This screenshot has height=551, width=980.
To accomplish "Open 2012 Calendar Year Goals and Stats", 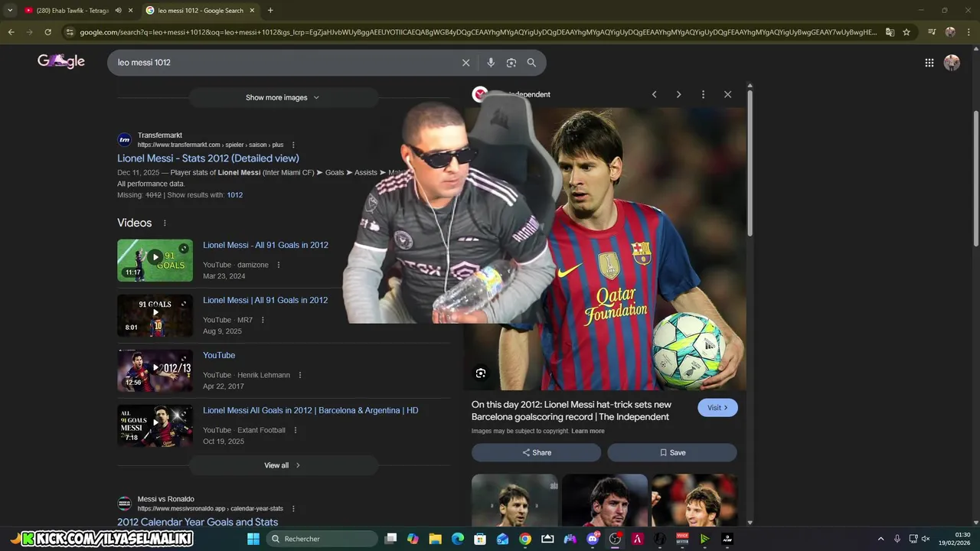I will pos(198,522).
